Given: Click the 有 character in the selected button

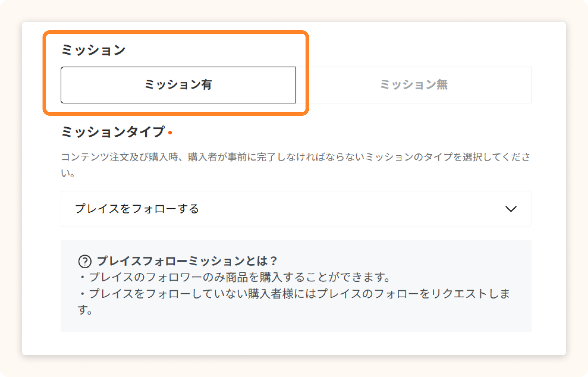Looking at the screenshot, I should pos(206,85).
